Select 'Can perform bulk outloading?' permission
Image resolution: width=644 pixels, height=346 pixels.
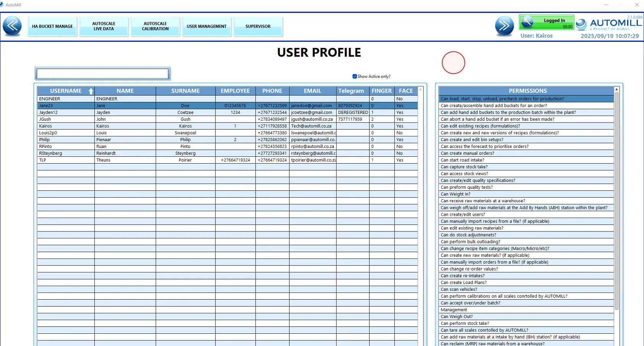tap(526, 242)
